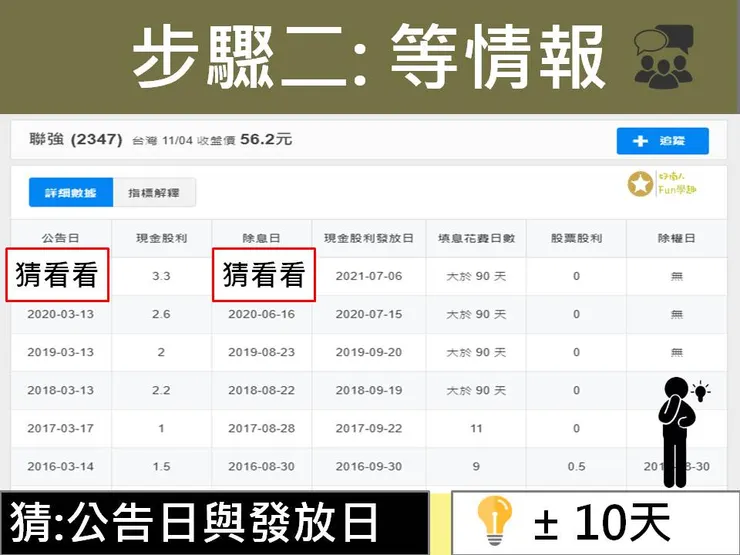Click the cash dividend value 3.3

coord(161,276)
